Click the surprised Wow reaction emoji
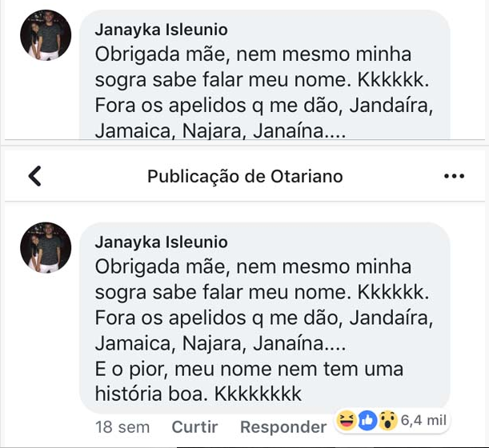This screenshot has height=448, width=489. point(387,421)
